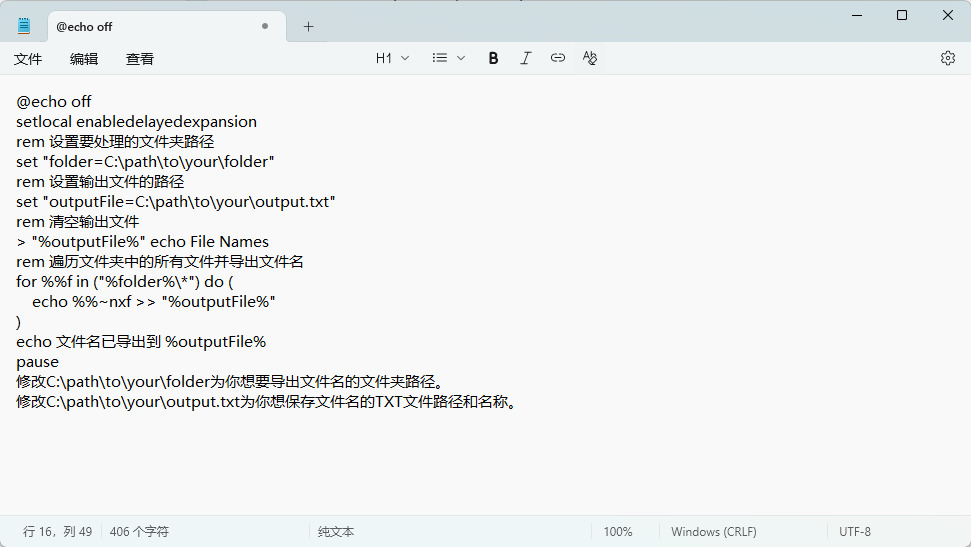Click the 'rem 设置要处理的文件夹路径' line

pyautogui.click(x=115, y=142)
